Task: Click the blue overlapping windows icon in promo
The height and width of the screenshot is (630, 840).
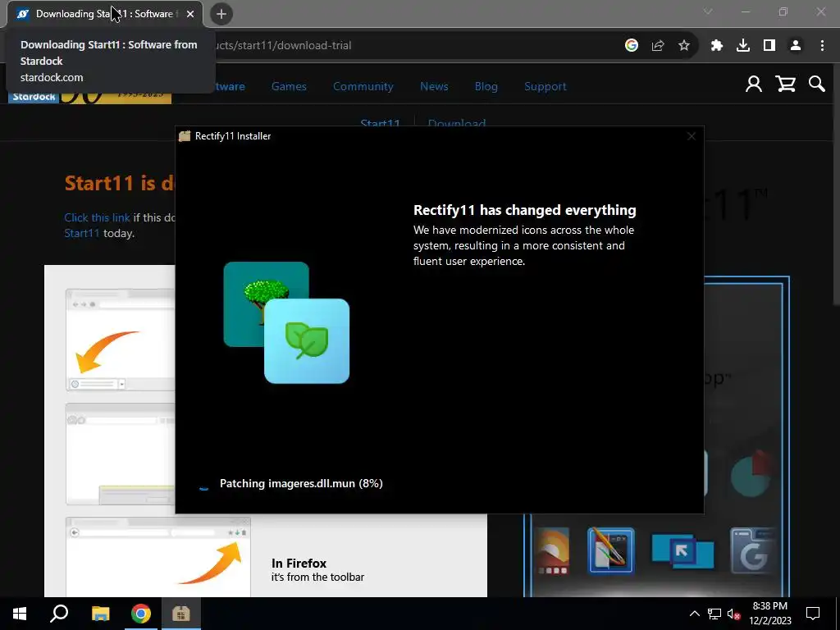Action: (682, 553)
